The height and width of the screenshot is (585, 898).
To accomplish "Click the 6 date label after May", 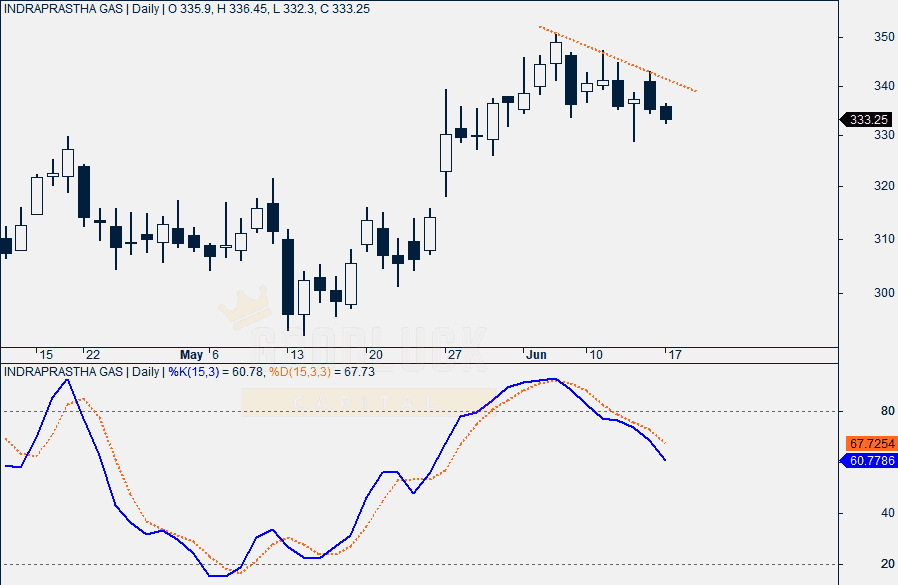I will click(215, 355).
